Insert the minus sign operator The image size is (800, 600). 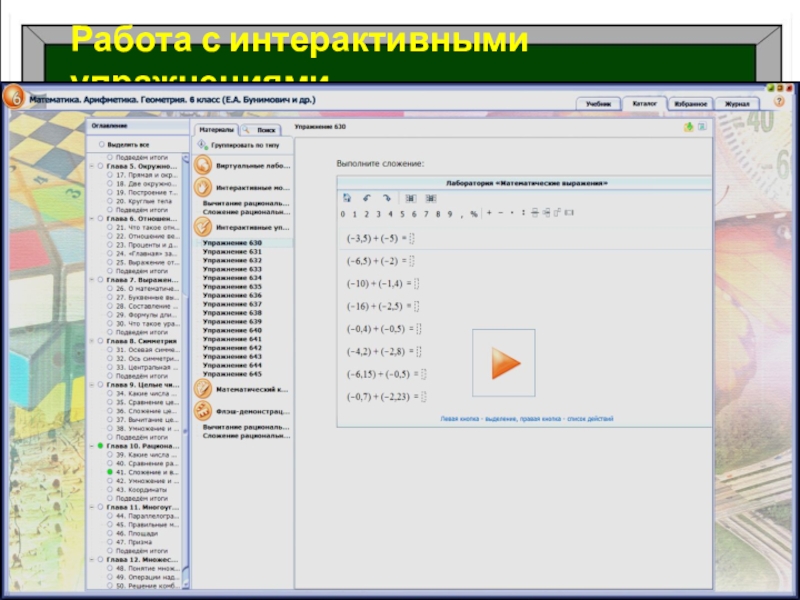[501, 213]
